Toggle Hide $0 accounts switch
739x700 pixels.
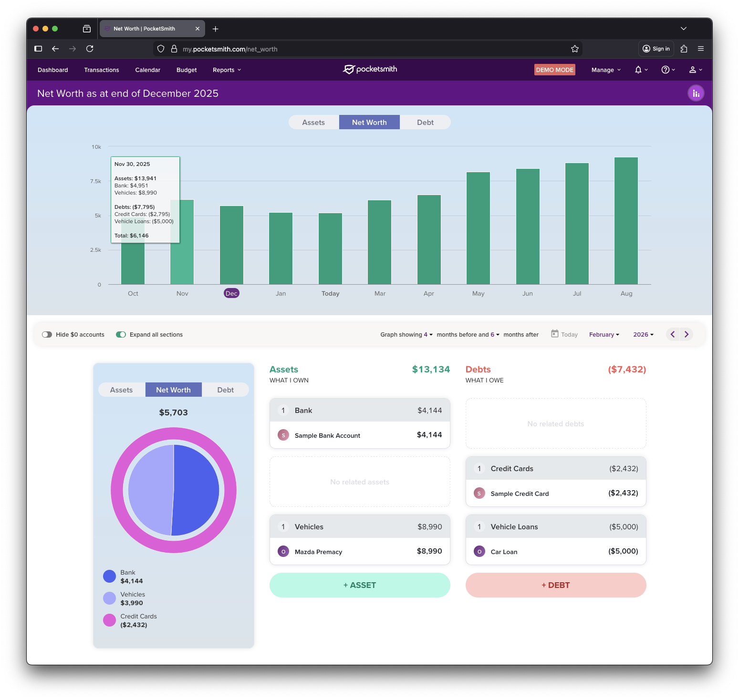[47, 335]
